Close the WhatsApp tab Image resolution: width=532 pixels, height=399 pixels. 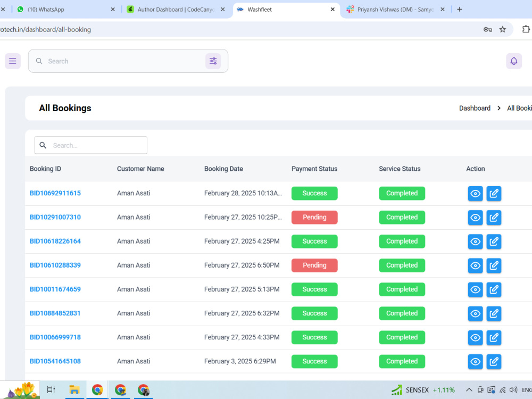coord(113,10)
